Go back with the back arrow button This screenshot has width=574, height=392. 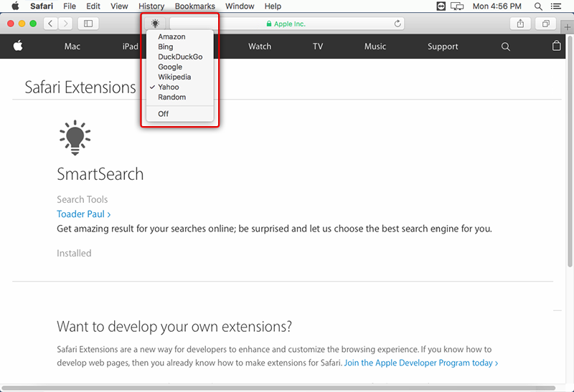pos(50,24)
